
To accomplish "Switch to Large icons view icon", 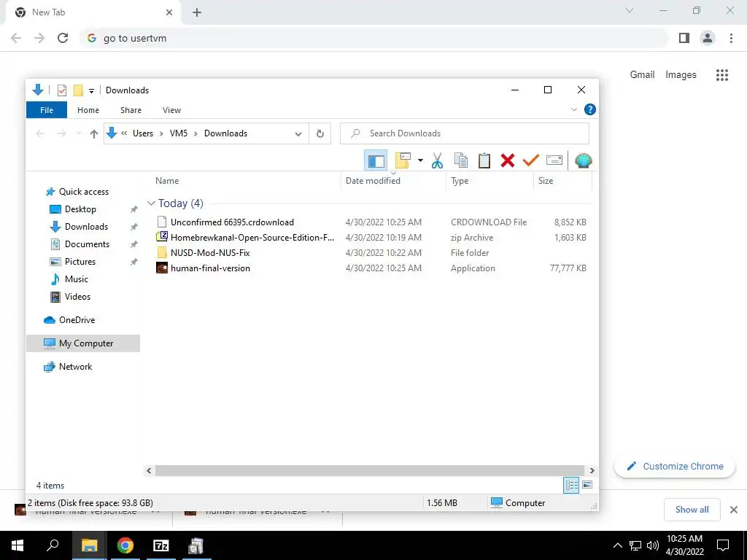I will tap(587, 485).
